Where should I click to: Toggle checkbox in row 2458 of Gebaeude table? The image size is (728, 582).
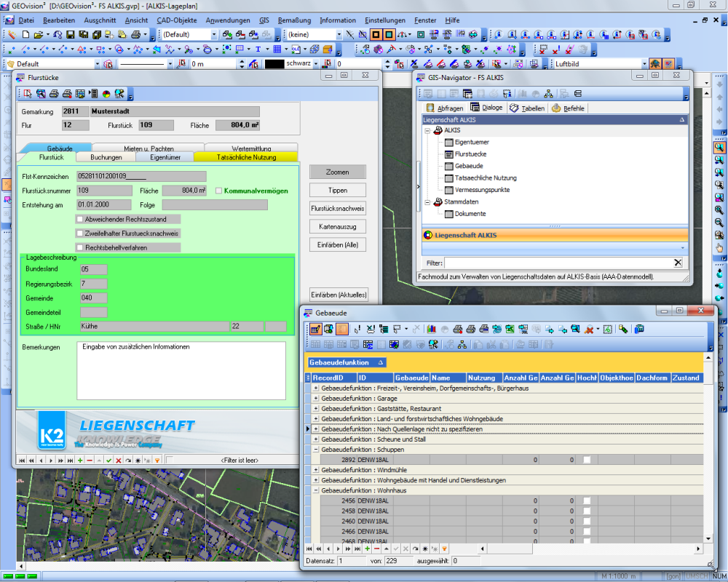tap(587, 511)
